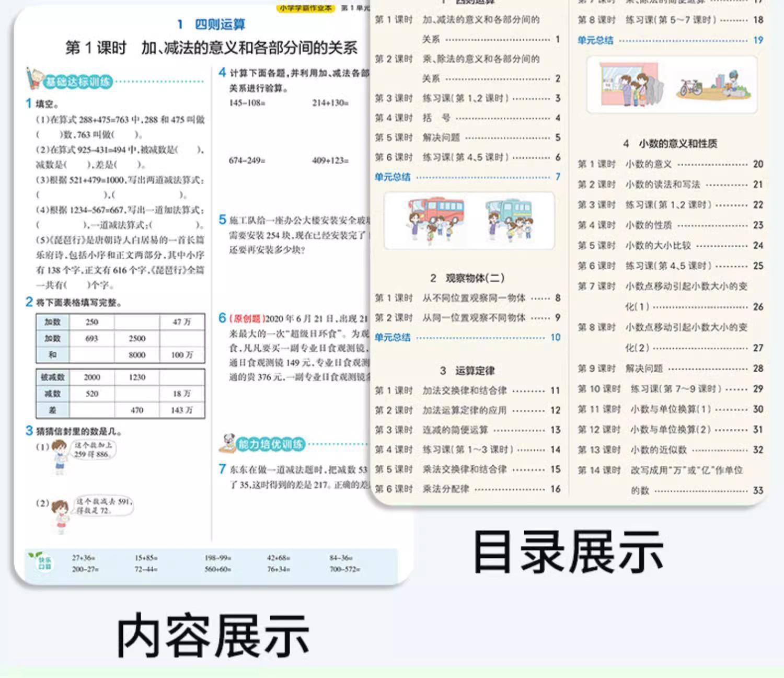Image resolution: width=784 pixels, height=678 pixels.
Task: Click the cartoon child in question 3 part (2)
Action: (61, 515)
